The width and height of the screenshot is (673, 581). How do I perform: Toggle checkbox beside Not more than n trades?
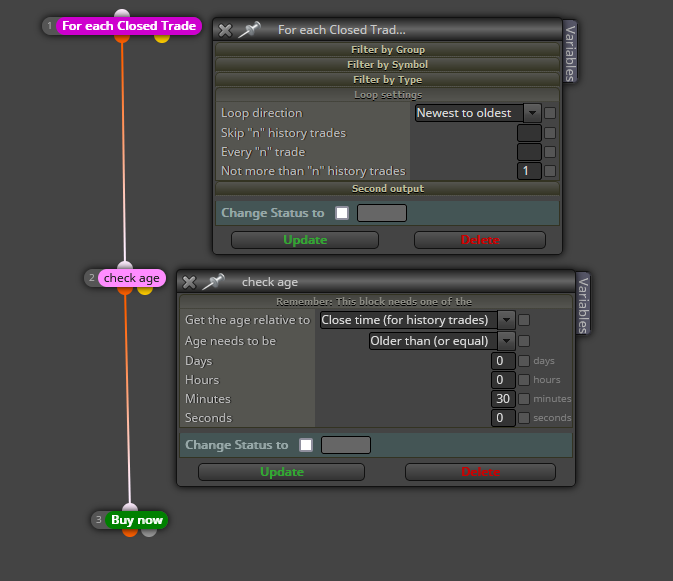550,171
